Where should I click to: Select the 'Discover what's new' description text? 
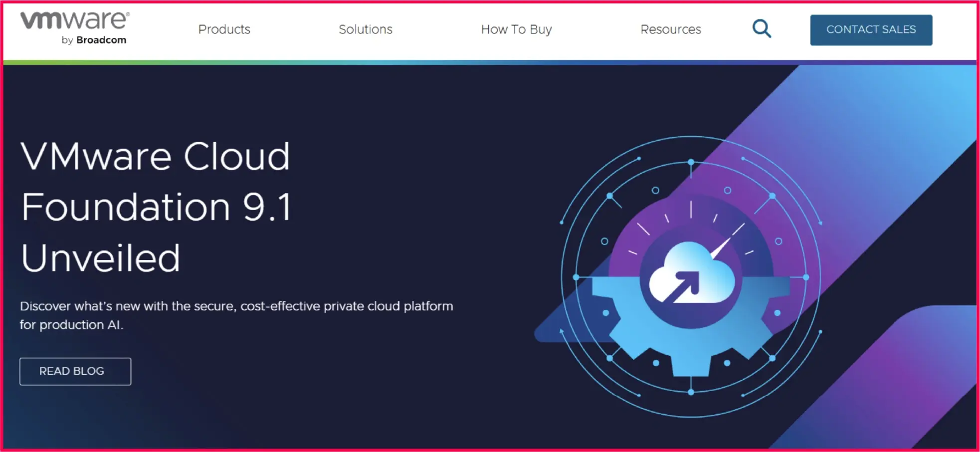point(236,315)
